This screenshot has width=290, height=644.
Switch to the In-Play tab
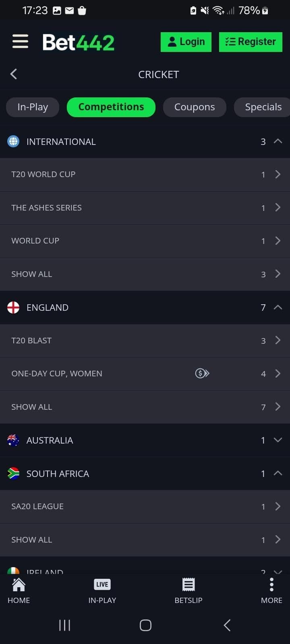tap(33, 107)
